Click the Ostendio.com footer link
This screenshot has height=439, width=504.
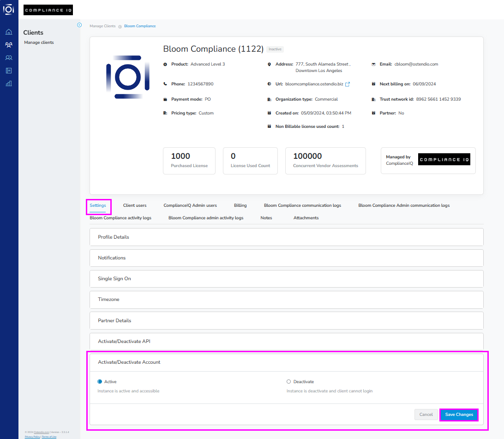coord(42,432)
